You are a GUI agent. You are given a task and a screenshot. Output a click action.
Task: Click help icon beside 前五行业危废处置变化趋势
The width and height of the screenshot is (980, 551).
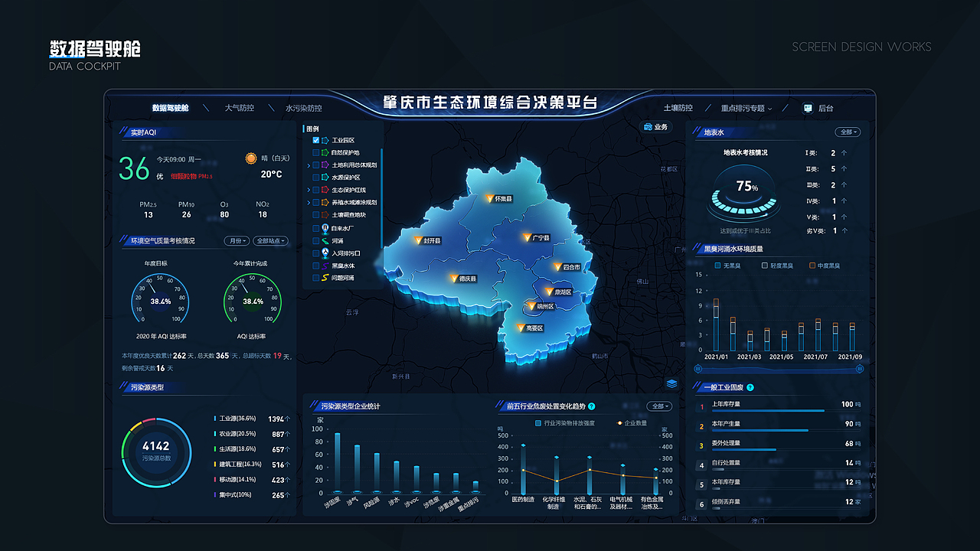tap(592, 406)
